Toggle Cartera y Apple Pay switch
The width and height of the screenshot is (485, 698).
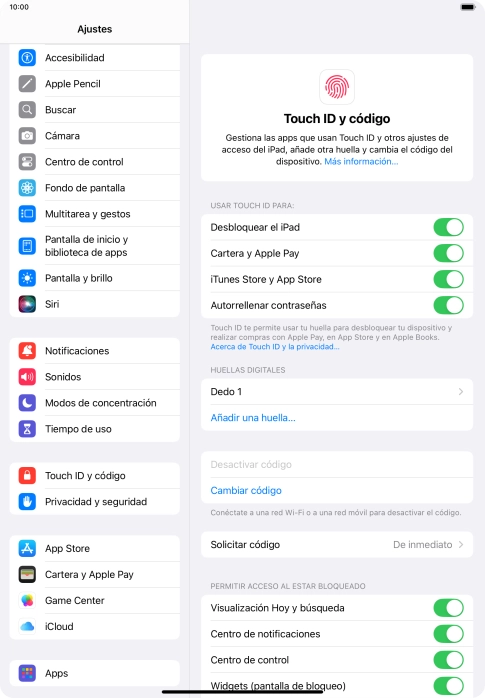click(449, 253)
